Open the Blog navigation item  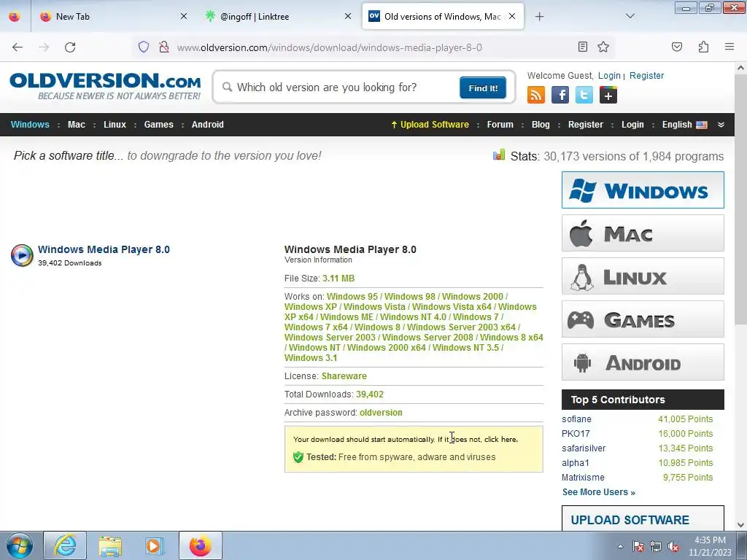(541, 125)
